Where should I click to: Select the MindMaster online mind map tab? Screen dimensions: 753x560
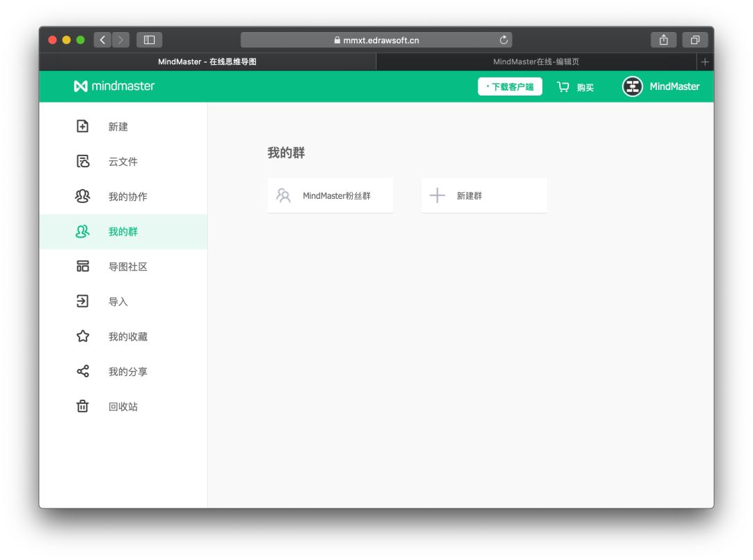[207, 61]
